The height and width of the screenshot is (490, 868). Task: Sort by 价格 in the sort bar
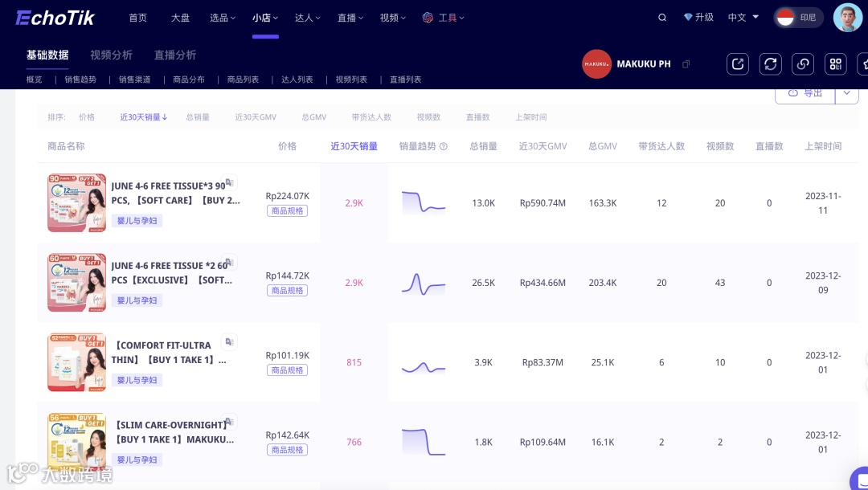click(x=87, y=117)
